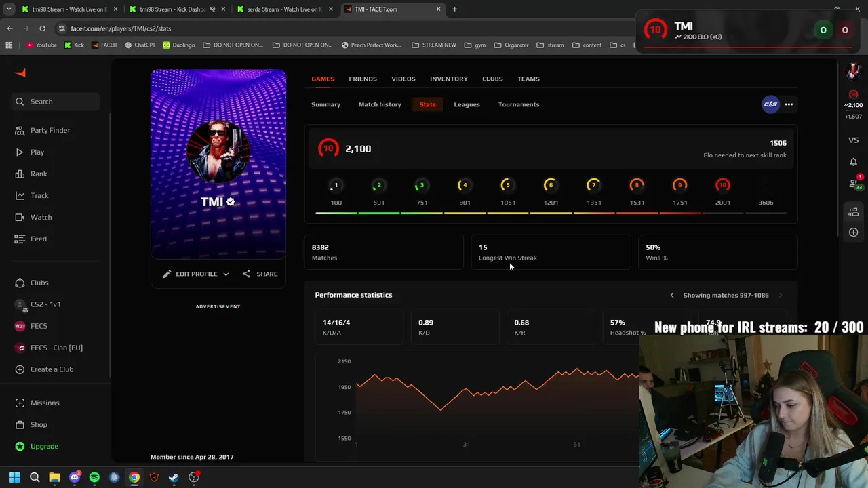
Task: Switch to the TEAMS tab
Action: click(528, 79)
